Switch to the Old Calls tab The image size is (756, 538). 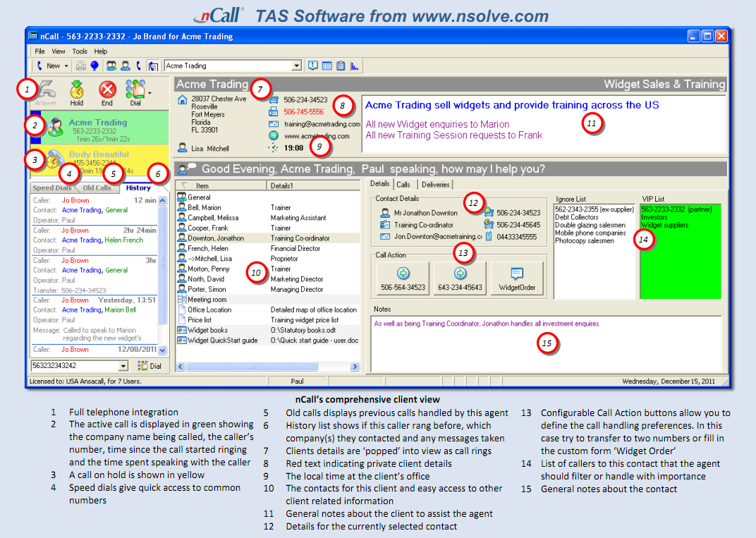click(97, 188)
